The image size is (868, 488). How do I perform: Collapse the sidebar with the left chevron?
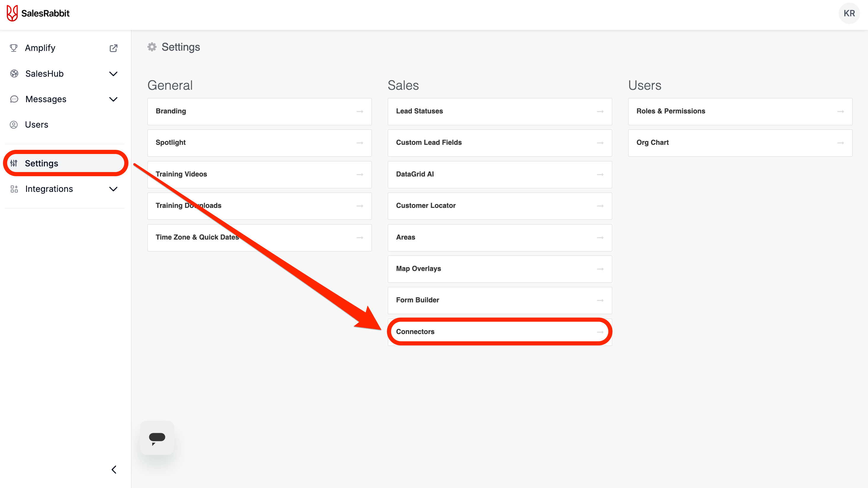point(114,469)
